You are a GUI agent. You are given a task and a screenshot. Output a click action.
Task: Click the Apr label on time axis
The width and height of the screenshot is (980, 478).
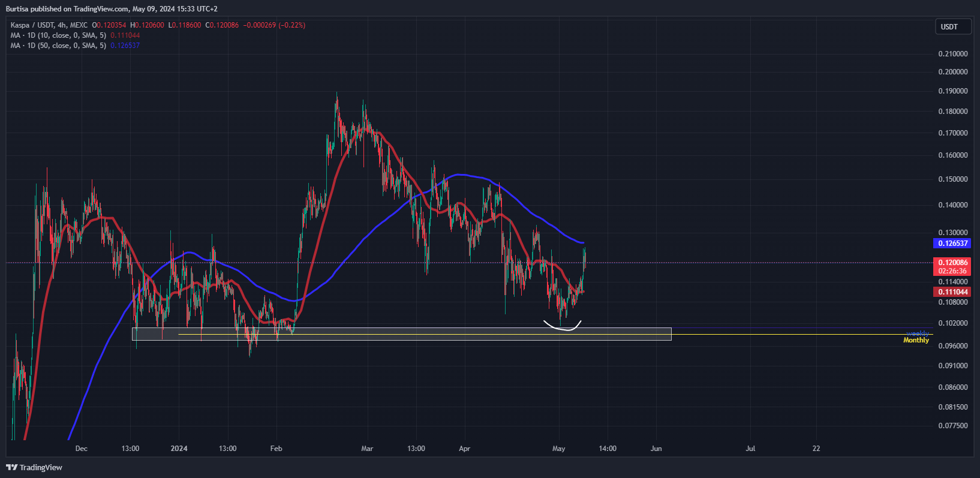464,449
